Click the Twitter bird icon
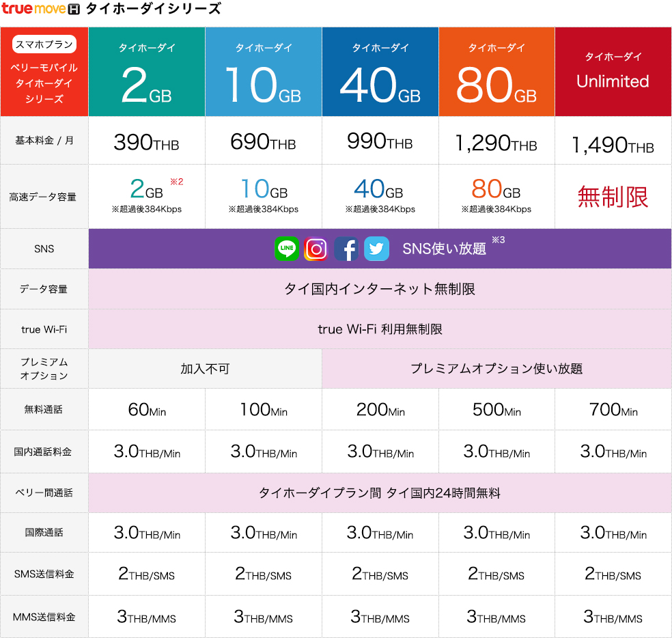The width and height of the screenshot is (672, 638). (376, 249)
